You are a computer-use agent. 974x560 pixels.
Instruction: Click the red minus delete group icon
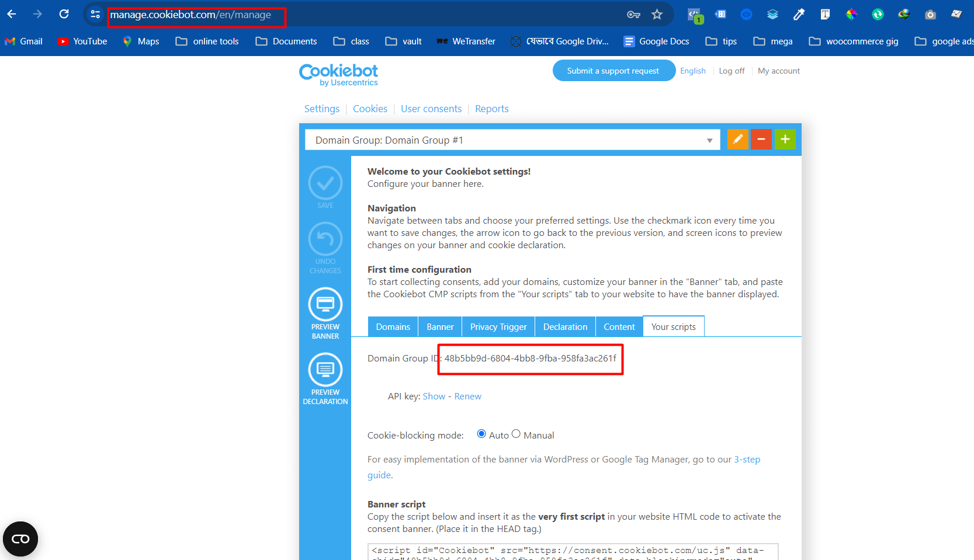tap(761, 140)
